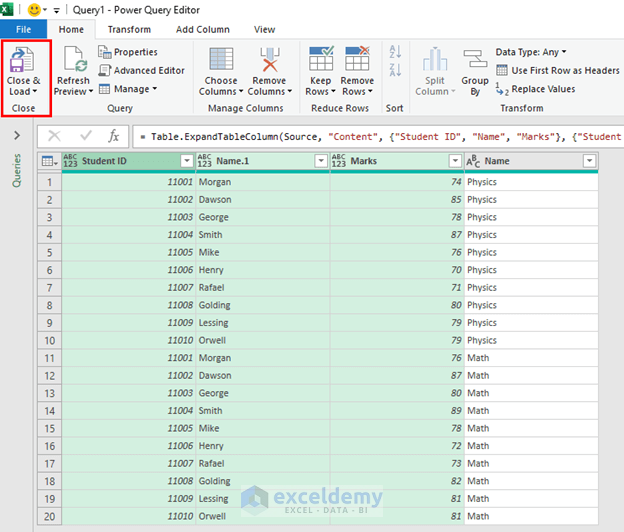
Task: Open Close & Load dropdown arrow
Action: (x=35, y=92)
